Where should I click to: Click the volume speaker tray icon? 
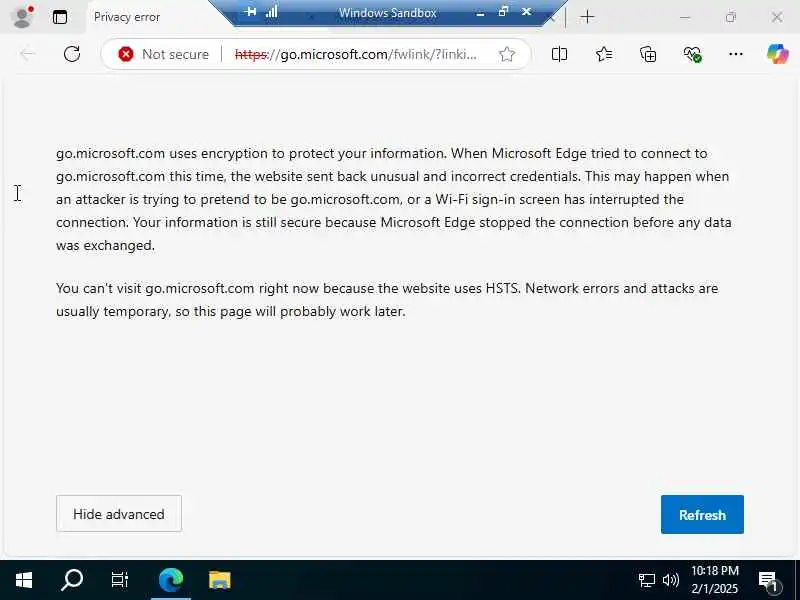670,580
